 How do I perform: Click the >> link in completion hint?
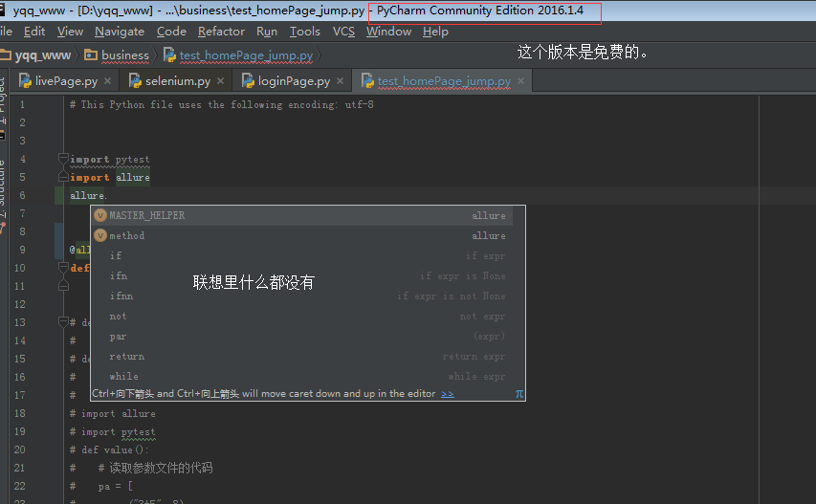[x=448, y=394]
